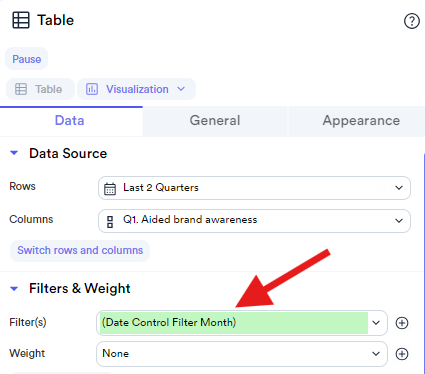This screenshot has width=425, height=374.
Task: Click the variable icon in Columns field
Action: coord(110,221)
